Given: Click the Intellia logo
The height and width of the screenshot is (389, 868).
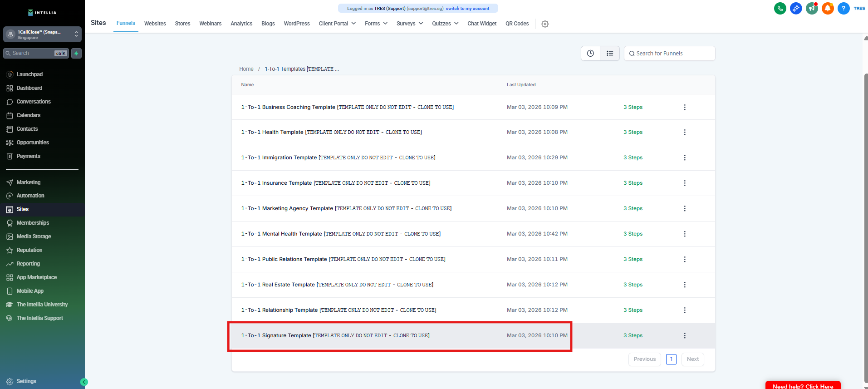Looking at the screenshot, I should [x=42, y=13].
